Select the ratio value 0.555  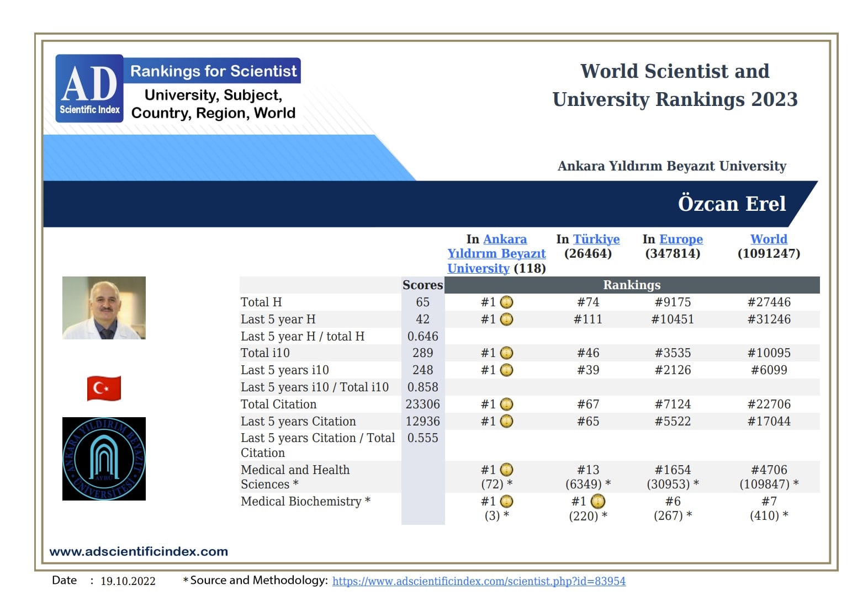pyautogui.click(x=423, y=438)
